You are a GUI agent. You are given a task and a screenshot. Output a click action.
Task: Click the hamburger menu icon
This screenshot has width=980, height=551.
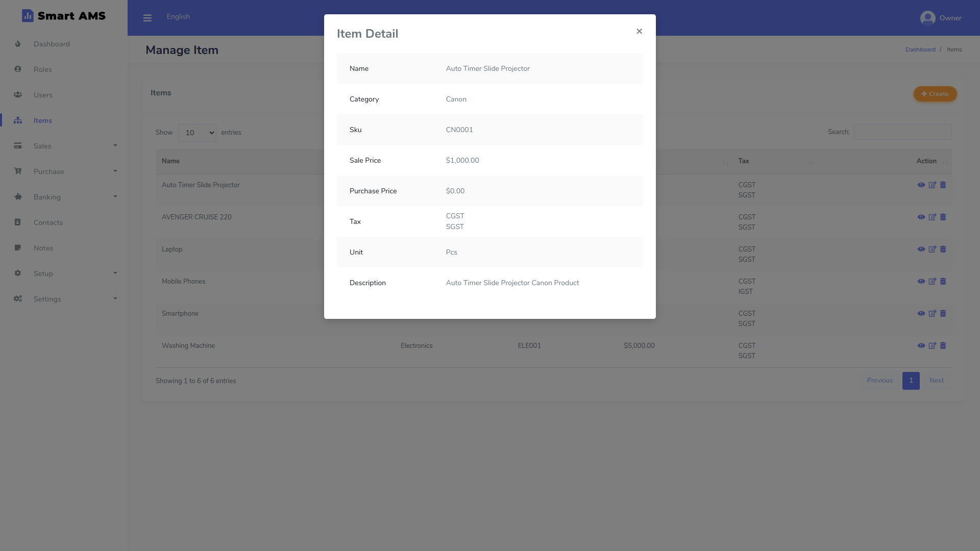click(x=148, y=17)
